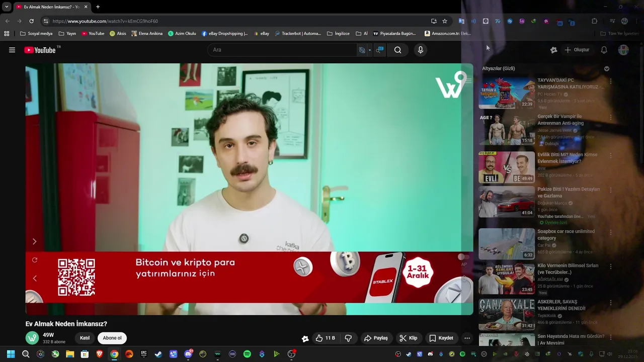Screen dimensions: 644x362
Task: Open Windows Start menu
Action: pos(11,354)
